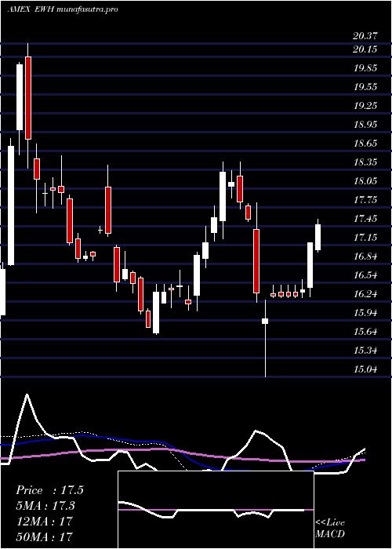Click the 18.35 price axis label
The image size is (392, 549).
pos(365,162)
